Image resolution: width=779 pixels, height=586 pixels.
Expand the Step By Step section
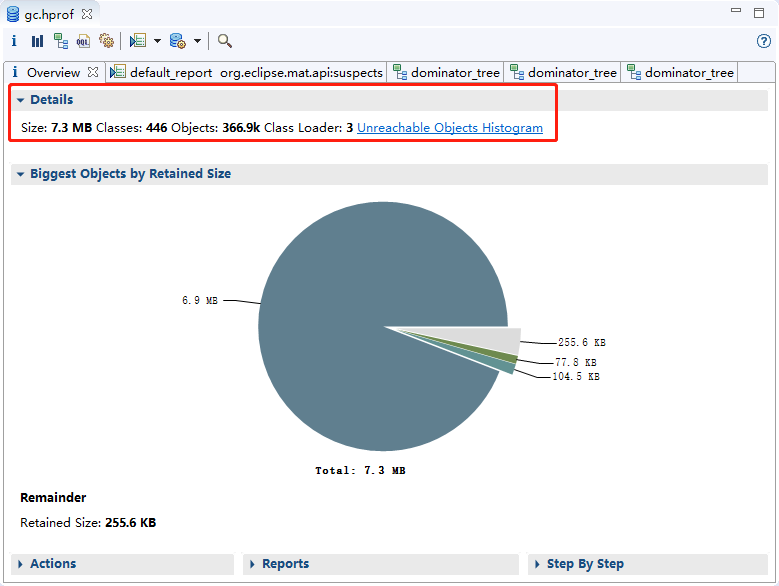tap(537, 564)
